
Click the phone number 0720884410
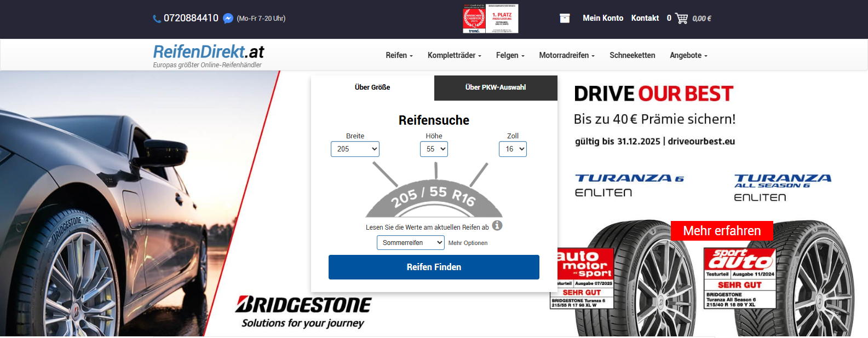191,18
